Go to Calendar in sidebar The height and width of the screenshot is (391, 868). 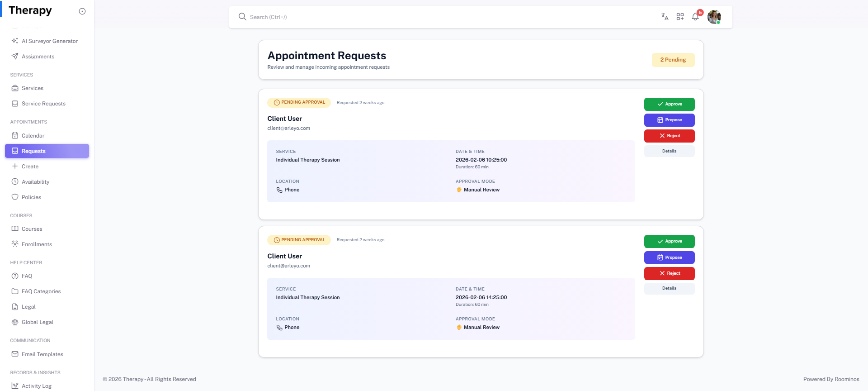(x=33, y=136)
